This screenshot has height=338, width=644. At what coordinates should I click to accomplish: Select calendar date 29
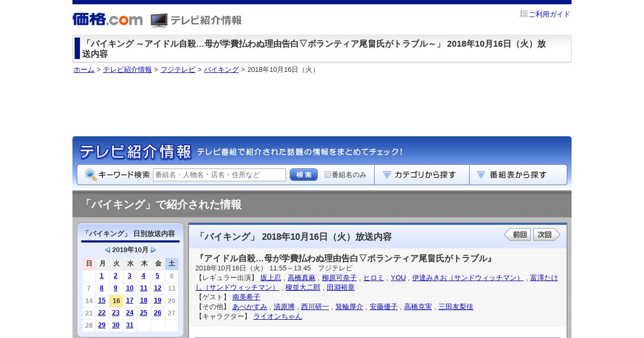101,325
